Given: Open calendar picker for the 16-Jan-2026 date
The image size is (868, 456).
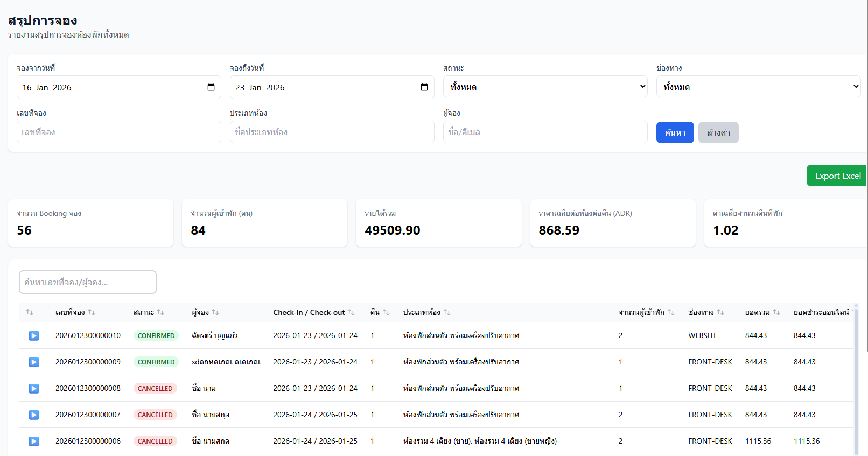Looking at the screenshot, I should (211, 87).
